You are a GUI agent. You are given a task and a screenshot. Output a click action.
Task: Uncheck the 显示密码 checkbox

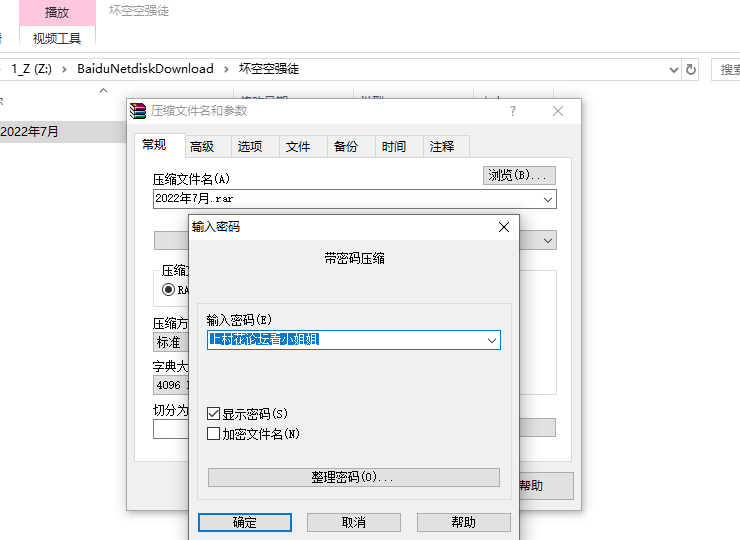click(213, 413)
